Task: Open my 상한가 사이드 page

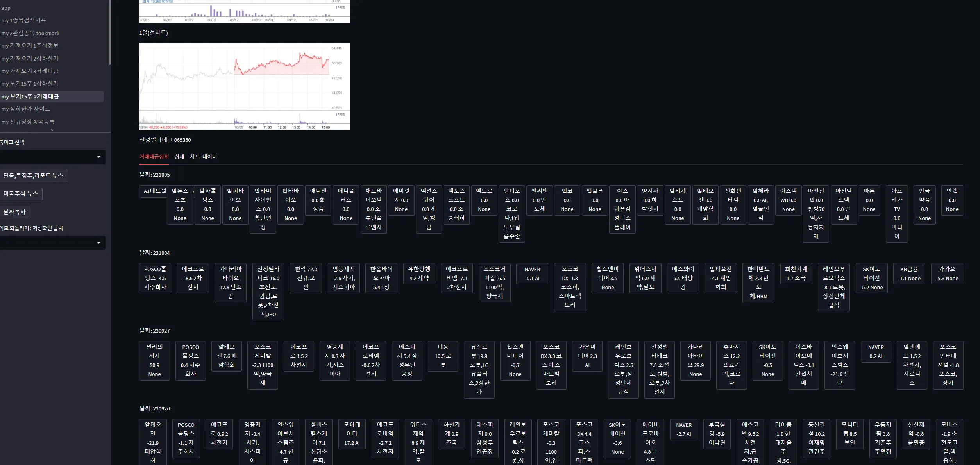Action: tap(26, 109)
